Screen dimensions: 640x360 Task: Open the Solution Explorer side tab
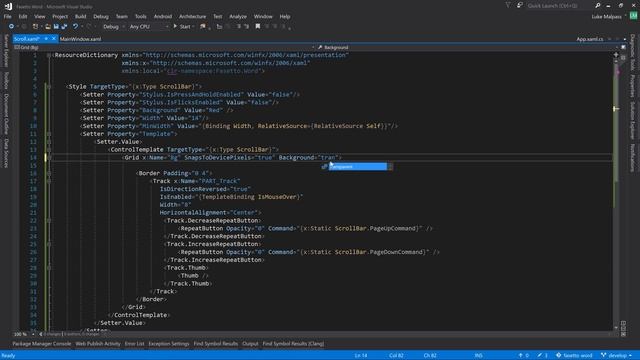pos(633,120)
